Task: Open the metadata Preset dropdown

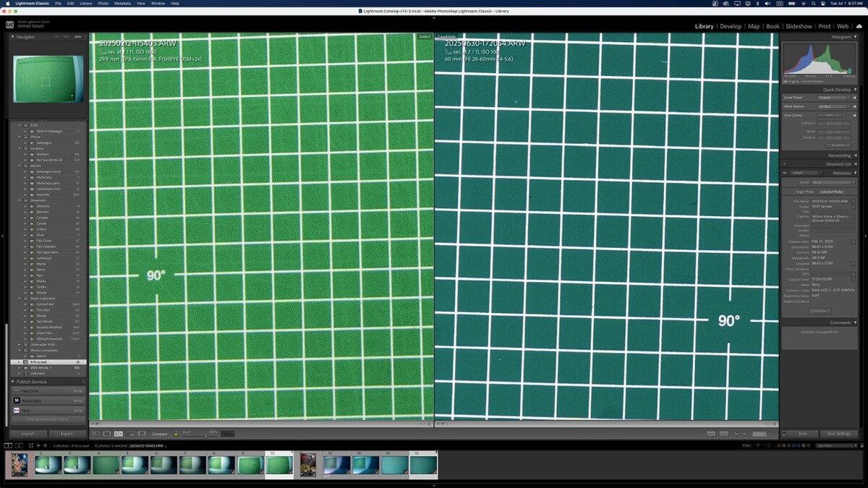Action: (x=833, y=182)
